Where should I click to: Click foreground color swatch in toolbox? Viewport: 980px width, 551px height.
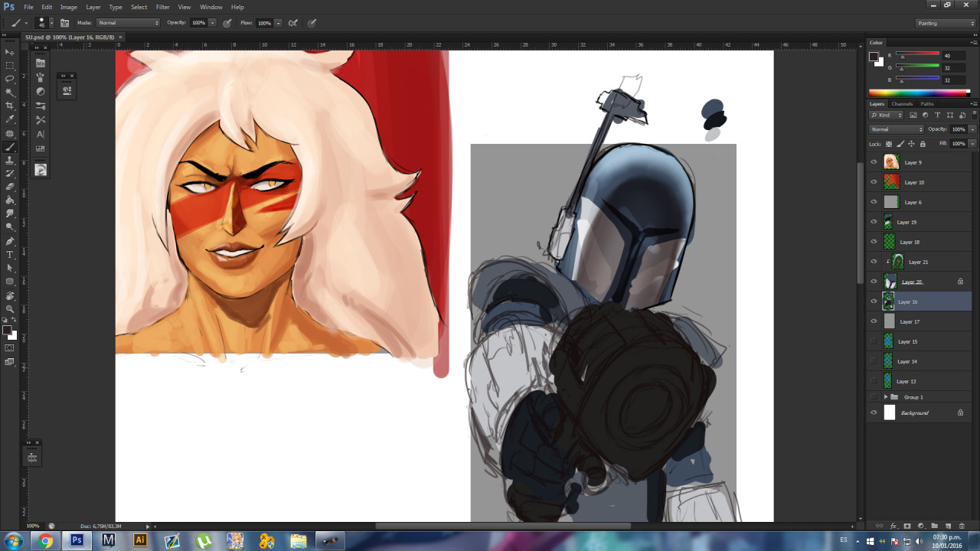pos(6,330)
